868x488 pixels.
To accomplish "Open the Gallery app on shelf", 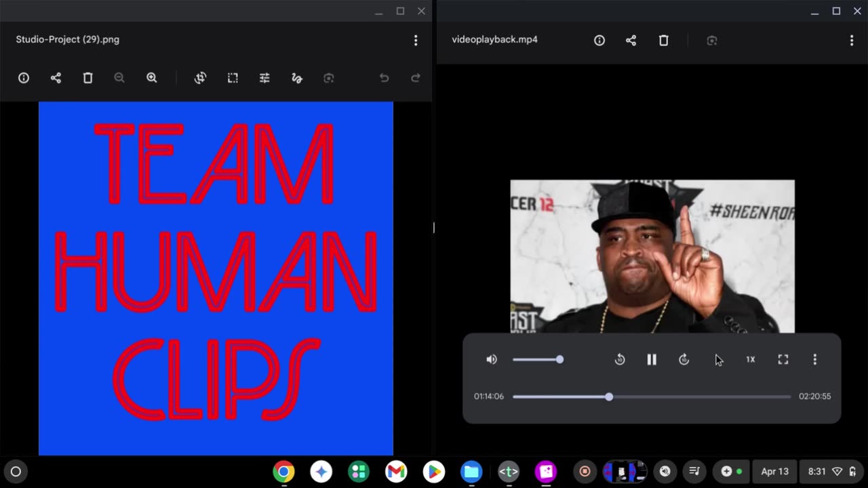I will [546, 472].
